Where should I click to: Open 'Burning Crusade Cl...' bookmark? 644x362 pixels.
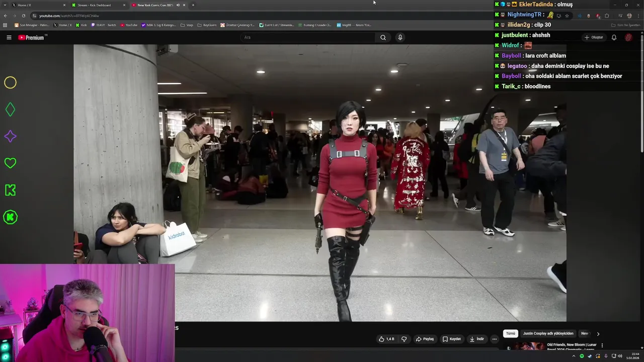314,25
